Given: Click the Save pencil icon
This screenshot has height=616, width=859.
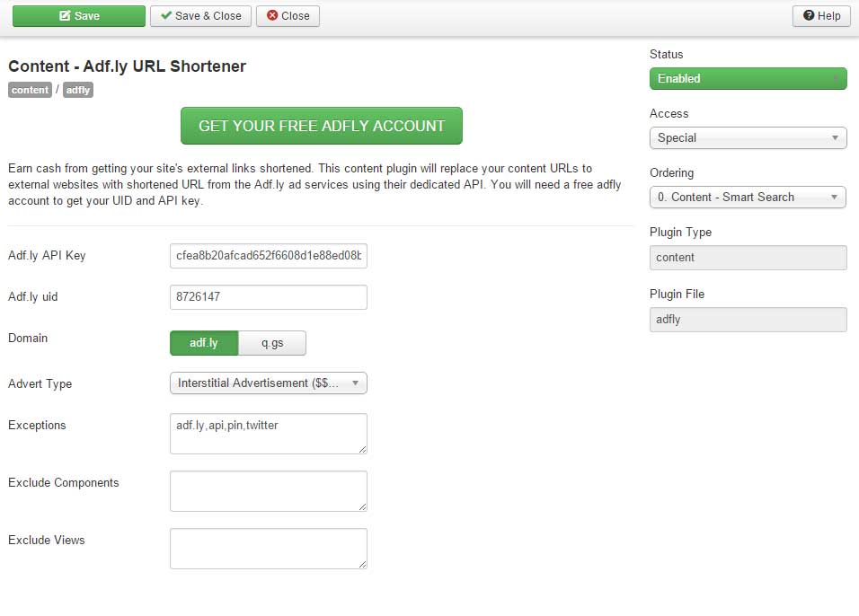Looking at the screenshot, I should click(65, 15).
